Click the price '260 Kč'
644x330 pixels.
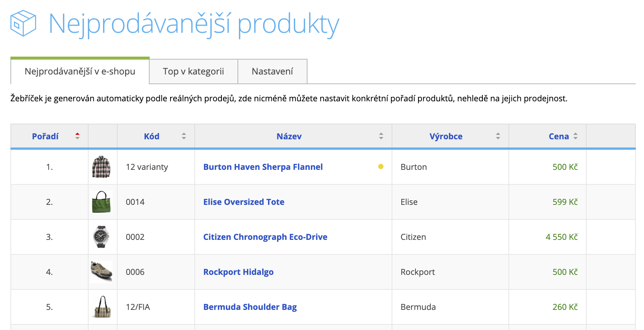pyautogui.click(x=565, y=307)
